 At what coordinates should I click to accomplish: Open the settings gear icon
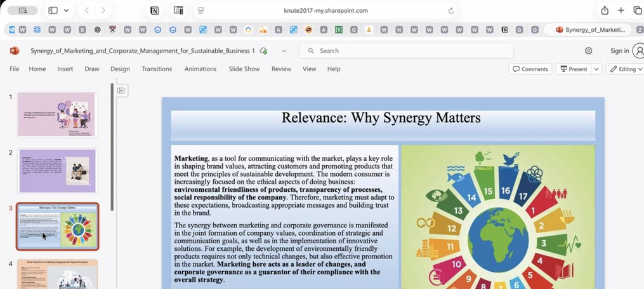[x=588, y=51]
